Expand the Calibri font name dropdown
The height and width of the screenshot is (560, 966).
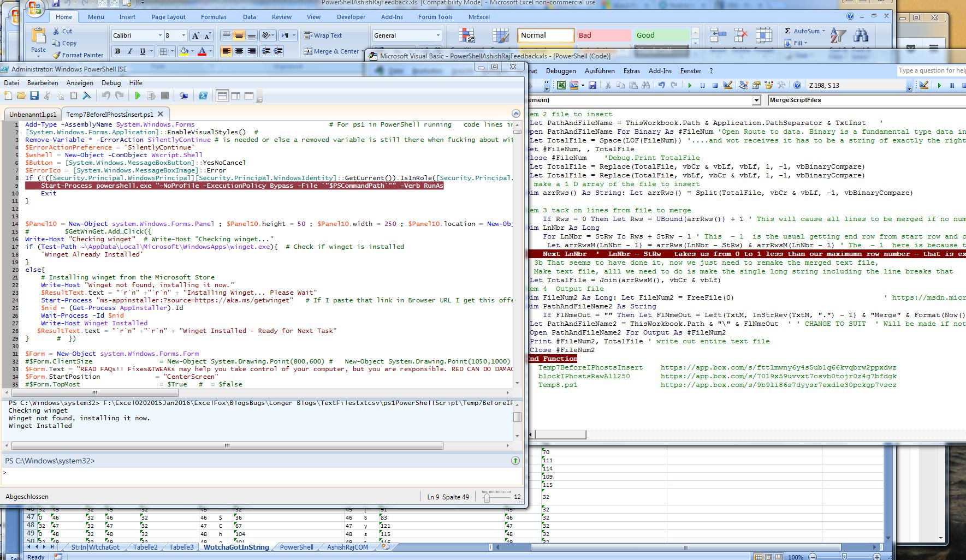pos(161,35)
